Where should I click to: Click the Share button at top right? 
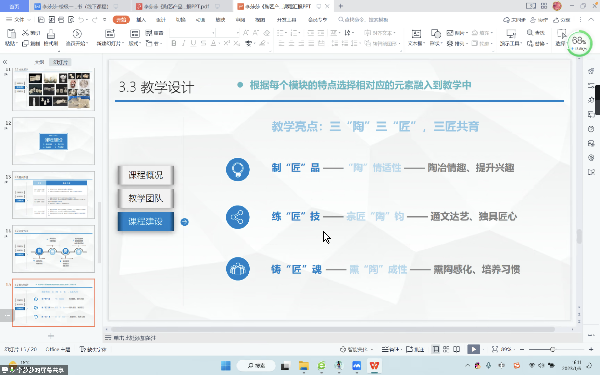562,20
